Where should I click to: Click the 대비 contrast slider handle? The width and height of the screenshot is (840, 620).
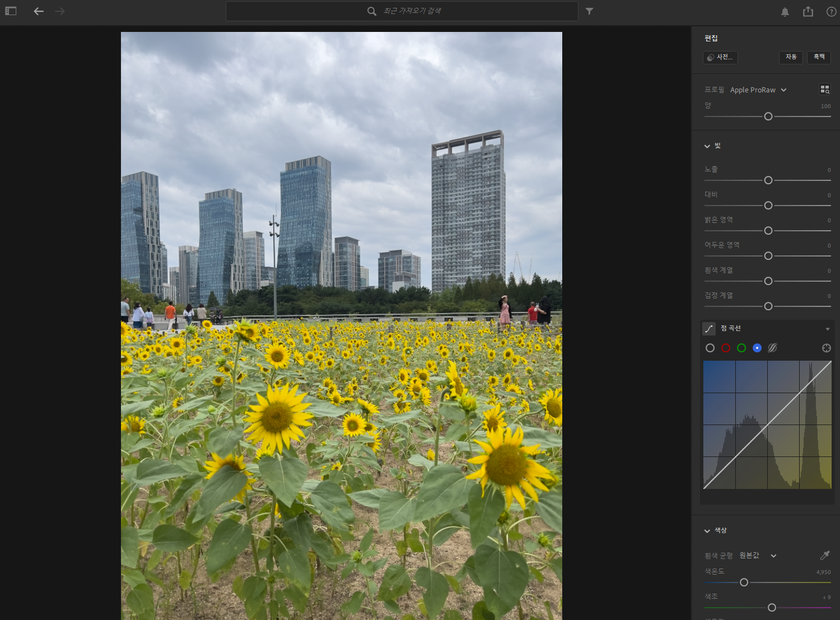click(x=768, y=206)
